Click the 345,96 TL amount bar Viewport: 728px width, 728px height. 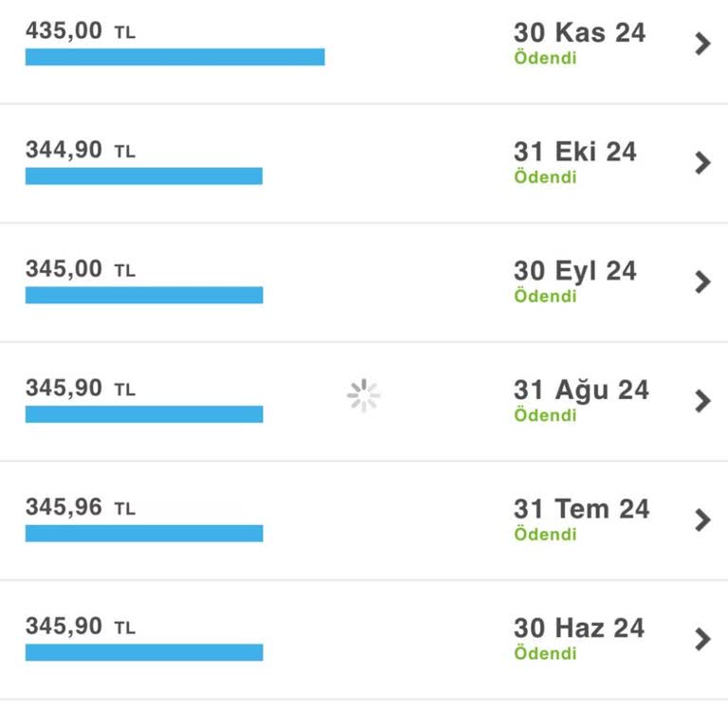pyautogui.click(x=143, y=533)
